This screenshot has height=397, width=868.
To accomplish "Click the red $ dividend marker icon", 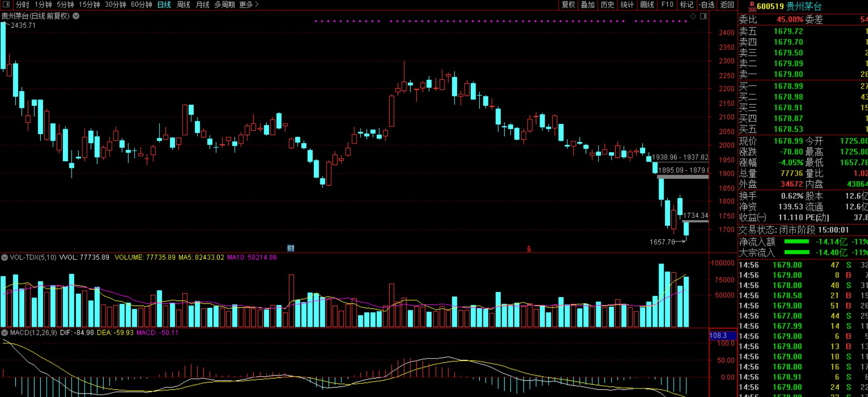I will (529, 249).
